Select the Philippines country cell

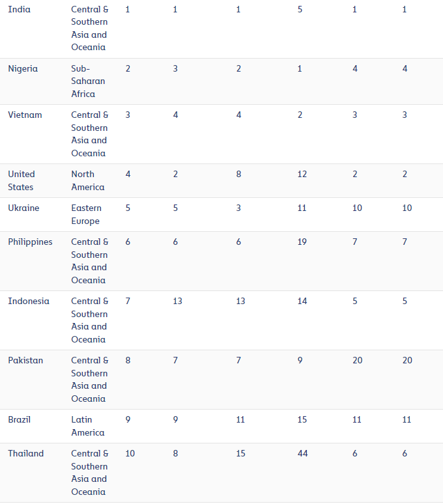coord(30,242)
